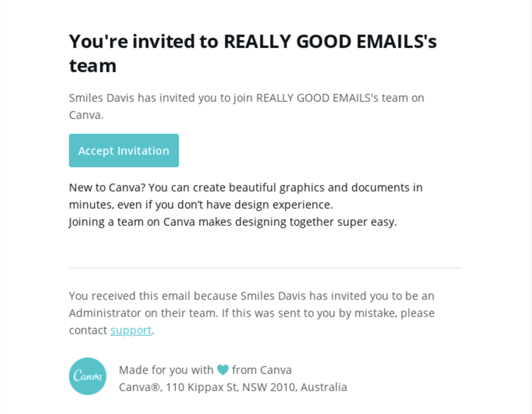Click the 'NSW 2010, Australia' portion of the address
This screenshot has width=532, height=414.
coord(294,386)
